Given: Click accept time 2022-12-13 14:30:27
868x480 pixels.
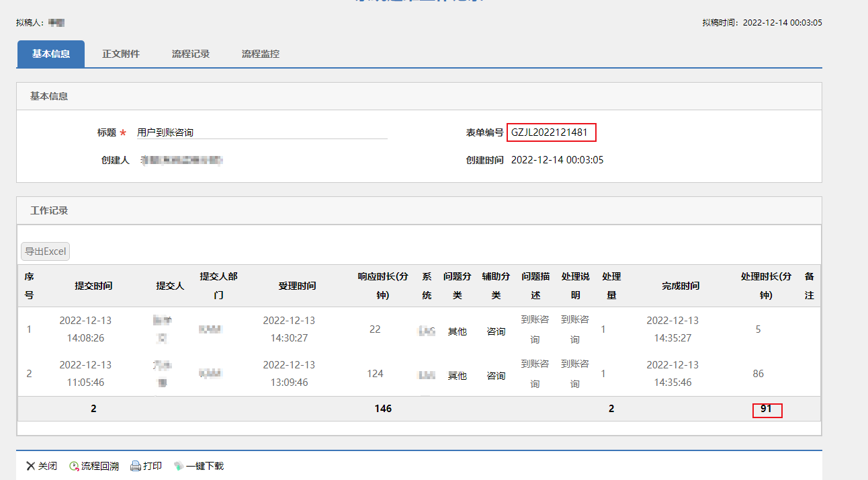Looking at the screenshot, I should pyautogui.click(x=289, y=329).
